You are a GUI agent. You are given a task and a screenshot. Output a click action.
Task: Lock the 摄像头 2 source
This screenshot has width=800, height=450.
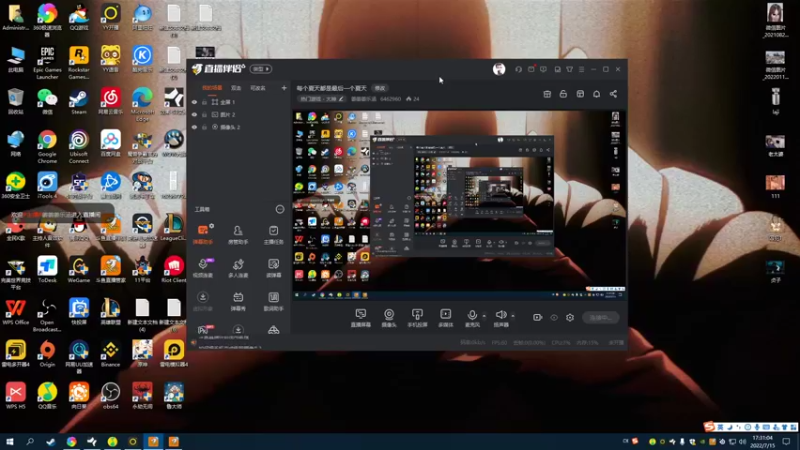point(205,127)
